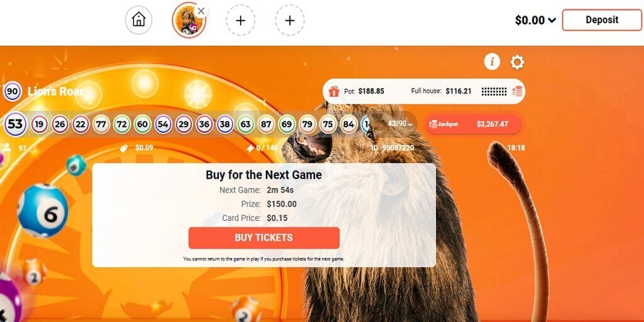Go to the home lobby icon
Viewport: 644px width, 322px height.
coord(139,19)
